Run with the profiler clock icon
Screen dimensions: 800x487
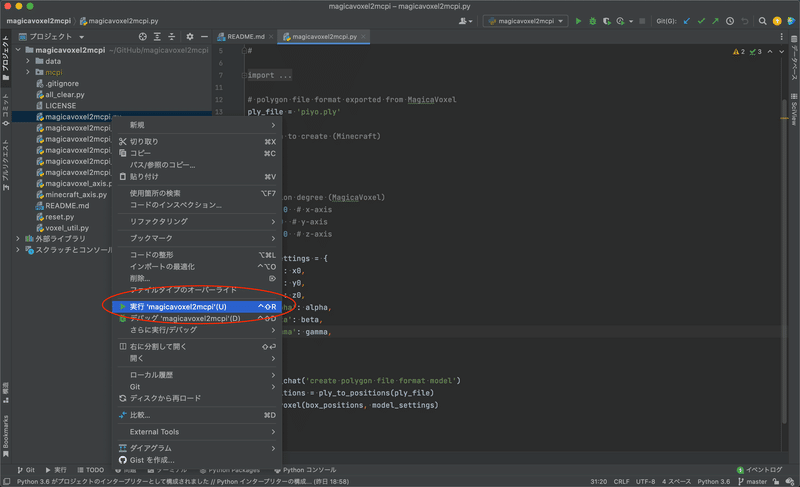click(x=620, y=21)
